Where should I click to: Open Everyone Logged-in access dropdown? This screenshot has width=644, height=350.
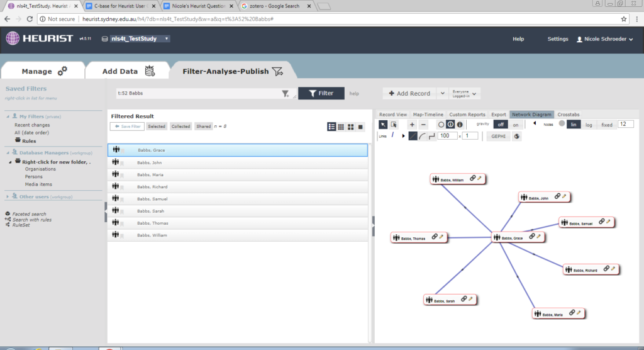pyautogui.click(x=465, y=93)
